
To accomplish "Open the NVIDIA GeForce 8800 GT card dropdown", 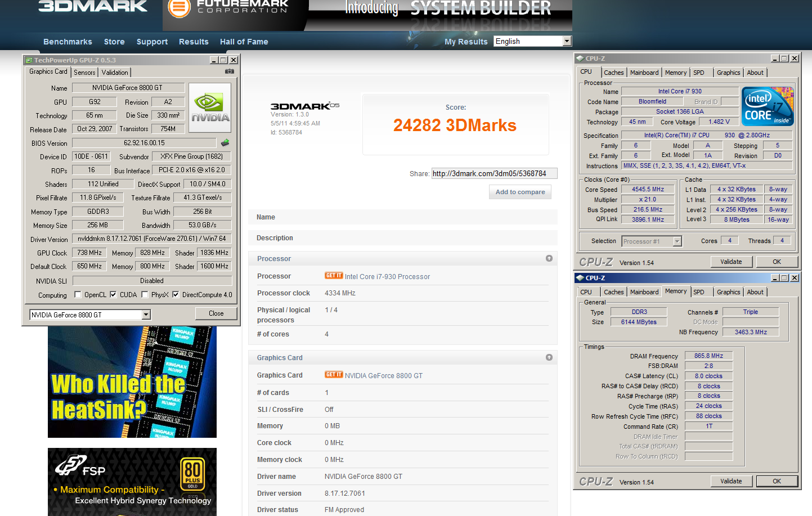I will point(146,315).
